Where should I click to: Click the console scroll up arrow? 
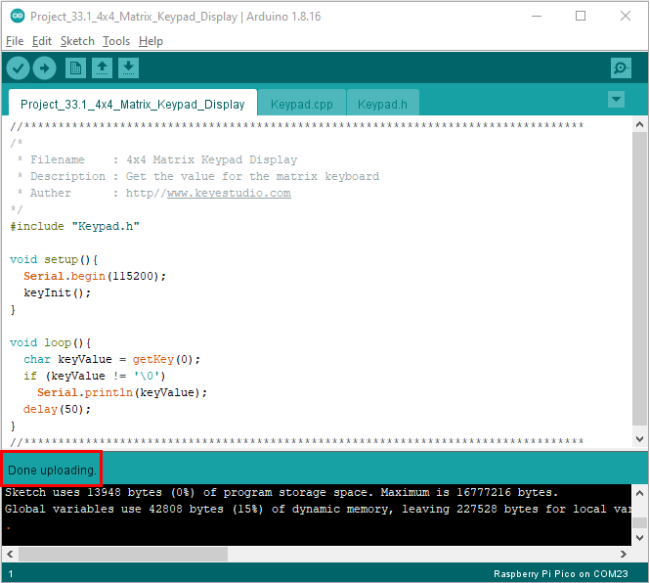coord(639,493)
